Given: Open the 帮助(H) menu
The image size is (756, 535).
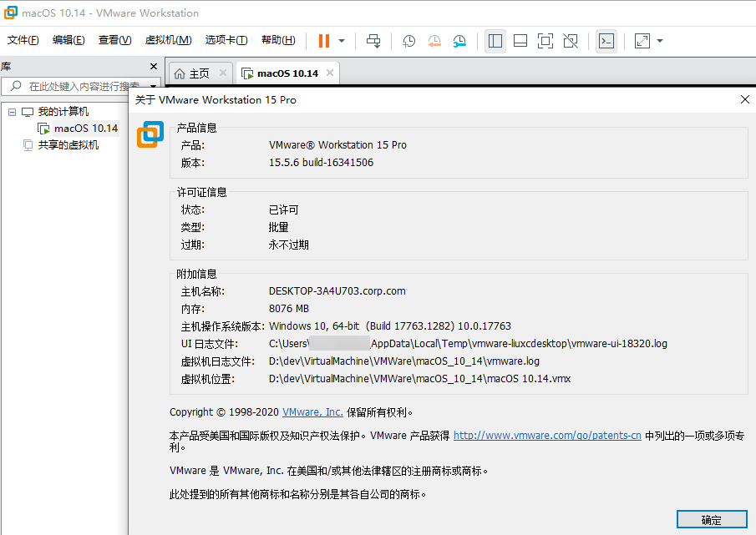Looking at the screenshot, I should (278, 40).
